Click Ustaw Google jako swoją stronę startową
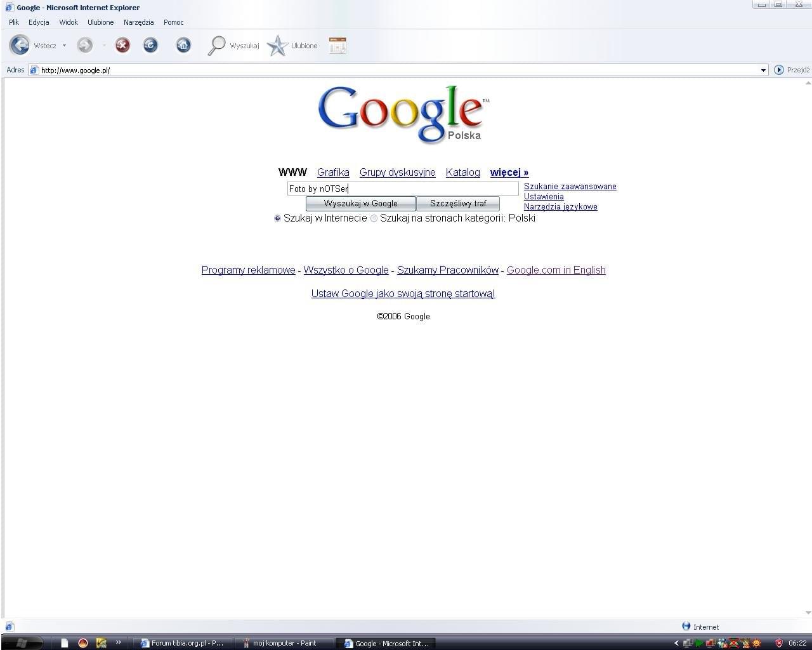This screenshot has height=650, width=812. pos(403,293)
